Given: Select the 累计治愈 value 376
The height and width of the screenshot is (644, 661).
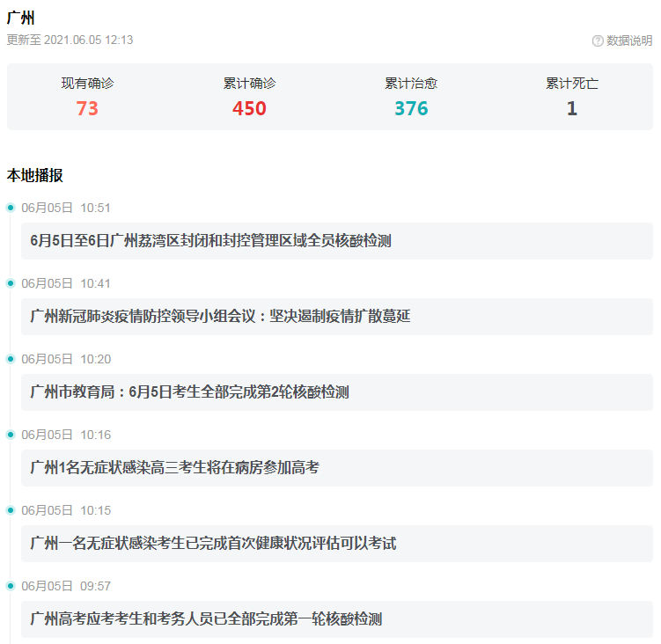Looking at the screenshot, I should [411, 108].
